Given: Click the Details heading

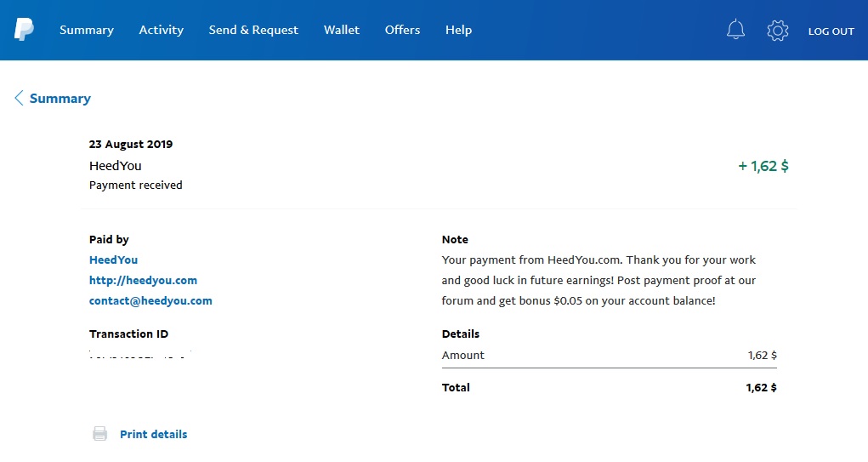Looking at the screenshot, I should 461,334.
